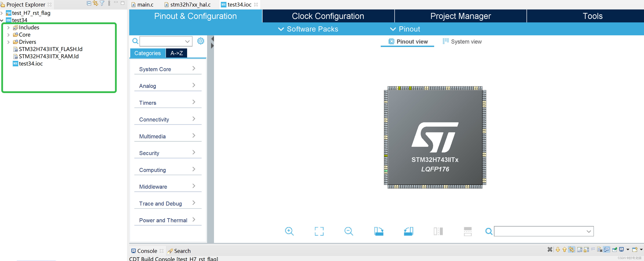Screen dimensions: 644x261
Task: Click the pin console green pushpin icon
Action: click(x=615, y=249)
